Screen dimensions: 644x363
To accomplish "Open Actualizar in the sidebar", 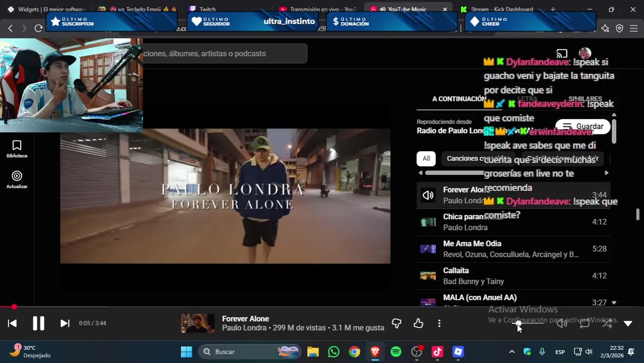I will pyautogui.click(x=17, y=180).
